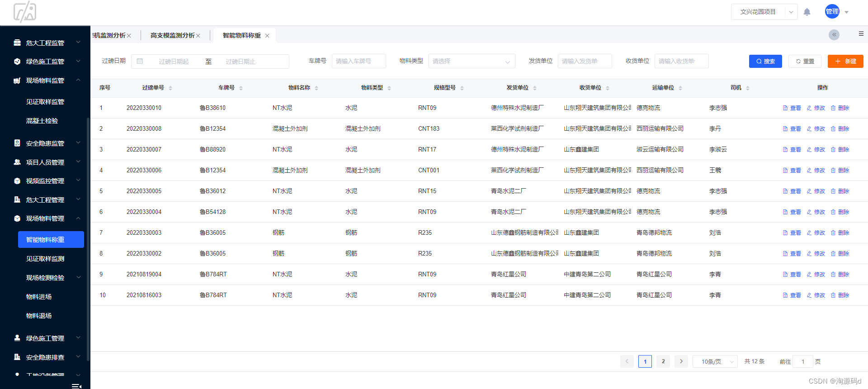Click the 重置 reset button
The image size is (868, 389).
click(x=805, y=61)
